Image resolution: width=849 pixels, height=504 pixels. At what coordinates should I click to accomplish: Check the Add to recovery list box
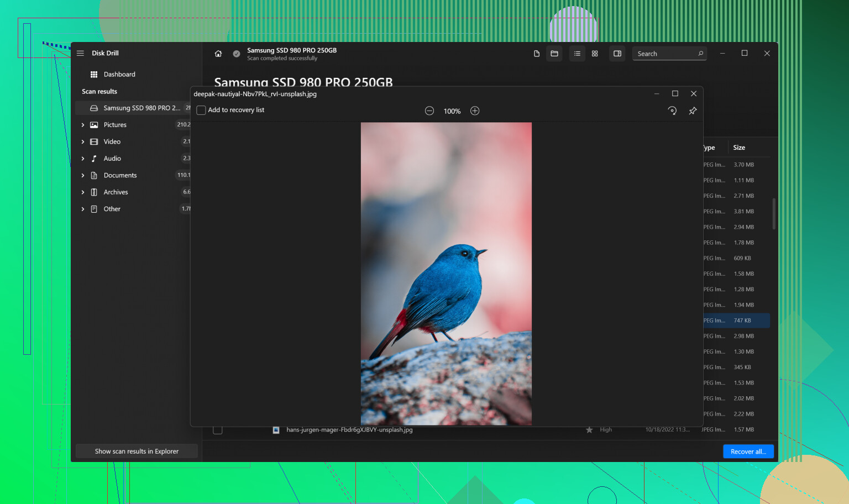201,111
